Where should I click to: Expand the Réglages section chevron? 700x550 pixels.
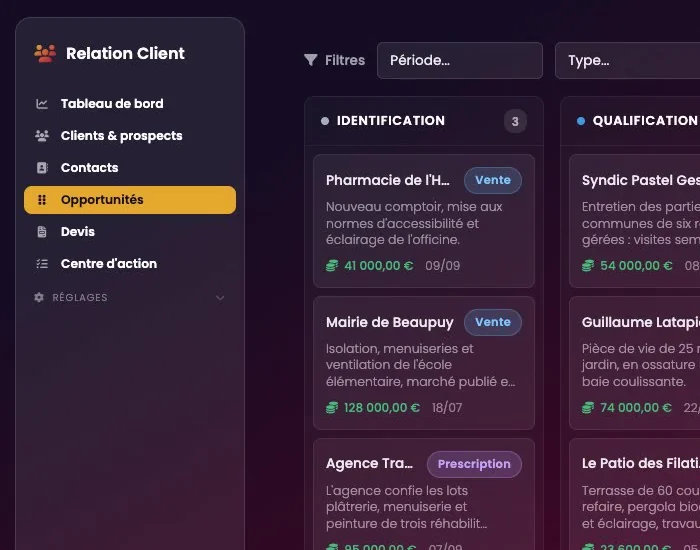coord(220,298)
